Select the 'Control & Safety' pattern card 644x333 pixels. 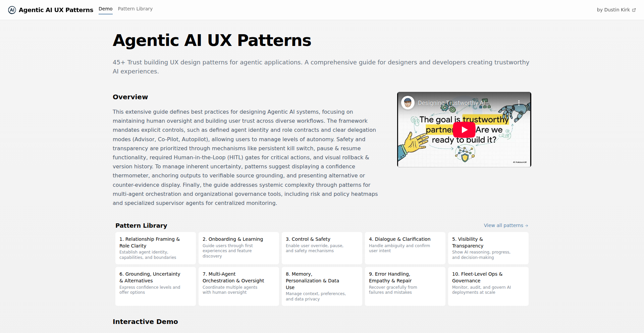(x=322, y=248)
